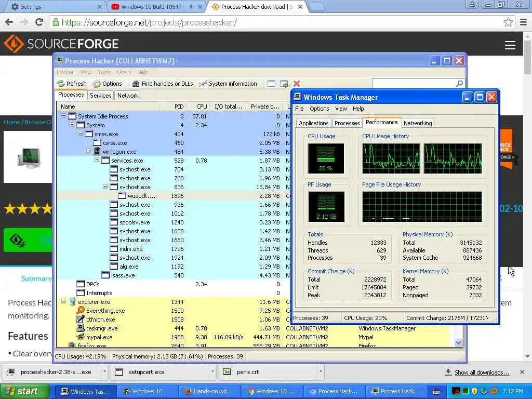532x399 pixels.
Task: Select the taskmgr.exe process icon
Action: [x=81, y=328]
